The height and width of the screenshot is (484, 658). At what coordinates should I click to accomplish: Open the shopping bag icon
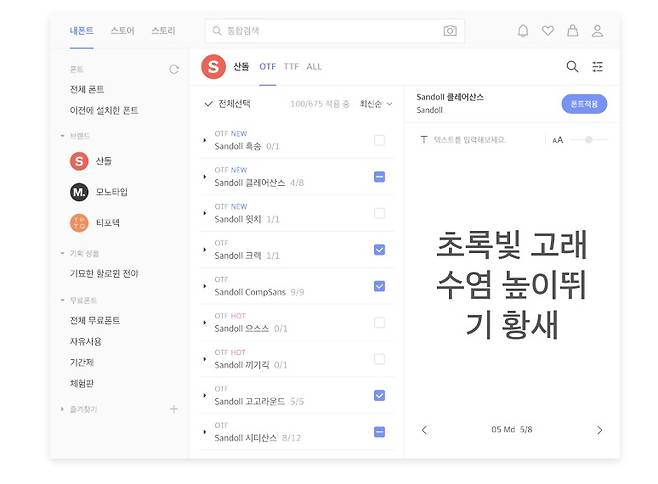click(572, 31)
